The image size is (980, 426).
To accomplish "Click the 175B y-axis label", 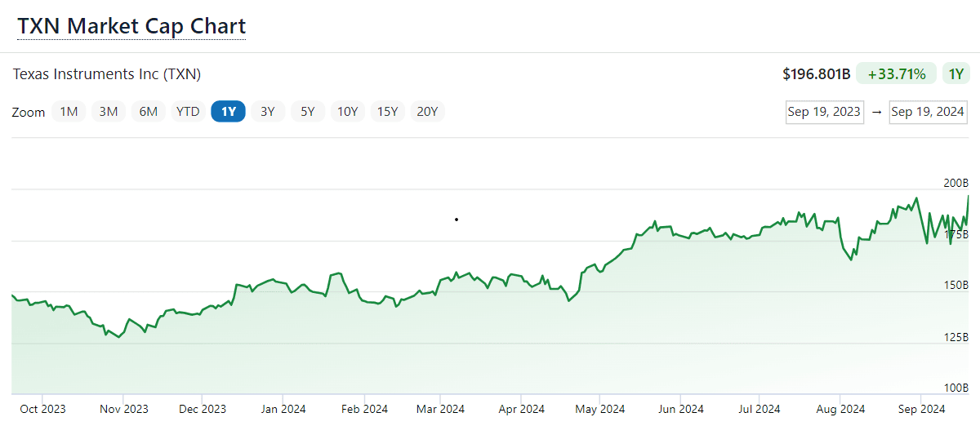I will tap(955, 234).
